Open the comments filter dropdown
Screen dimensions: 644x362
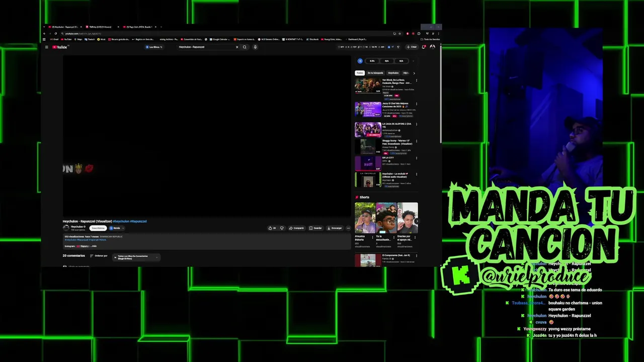(x=136, y=257)
